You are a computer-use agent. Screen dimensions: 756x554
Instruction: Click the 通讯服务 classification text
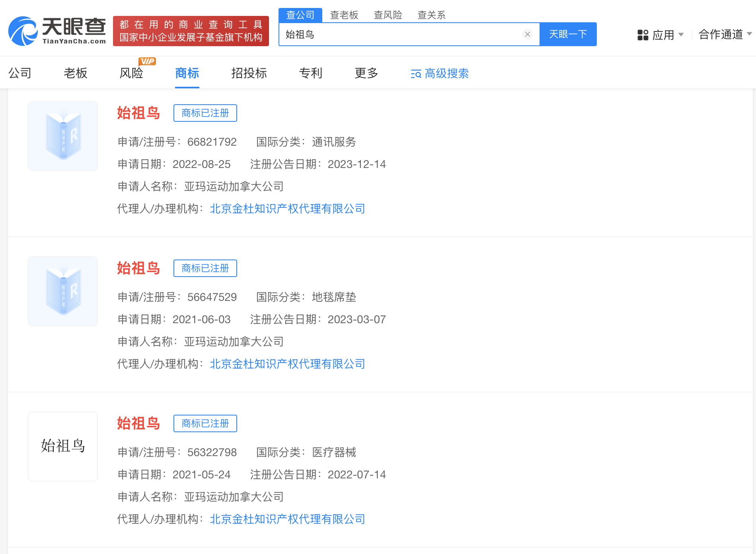pyautogui.click(x=334, y=142)
